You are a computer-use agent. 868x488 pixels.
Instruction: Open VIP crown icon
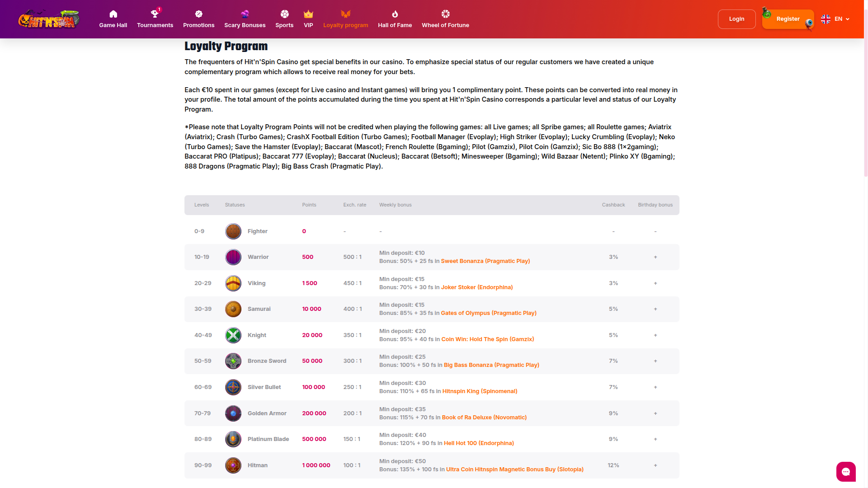pyautogui.click(x=308, y=14)
